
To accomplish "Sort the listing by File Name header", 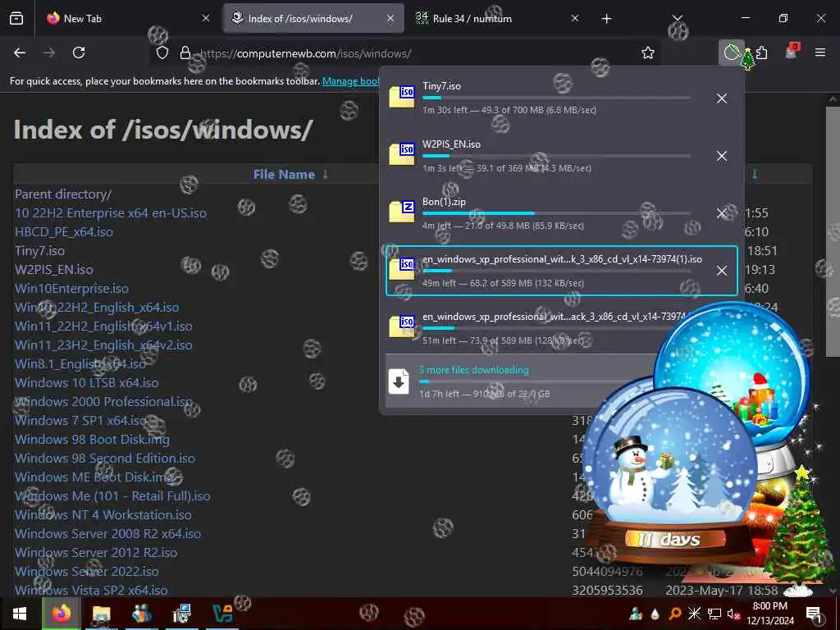I will [x=284, y=174].
